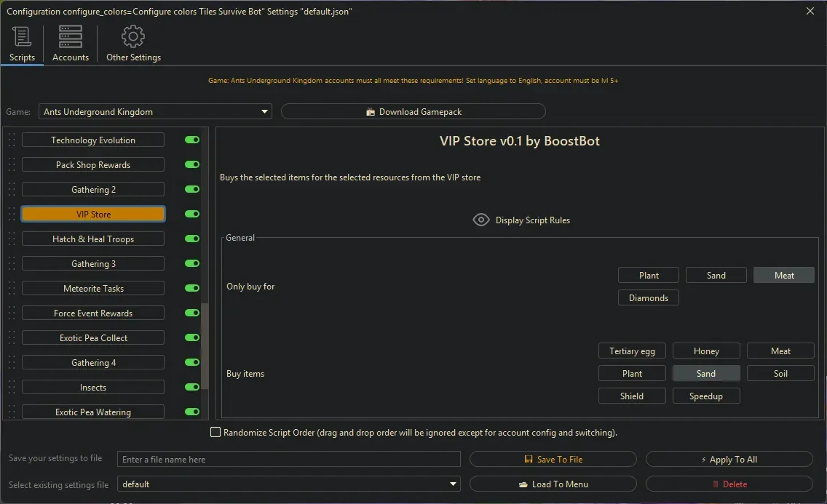The image size is (827, 504).
Task: Click the Download Gamepack button
Action: click(x=413, y=112)
